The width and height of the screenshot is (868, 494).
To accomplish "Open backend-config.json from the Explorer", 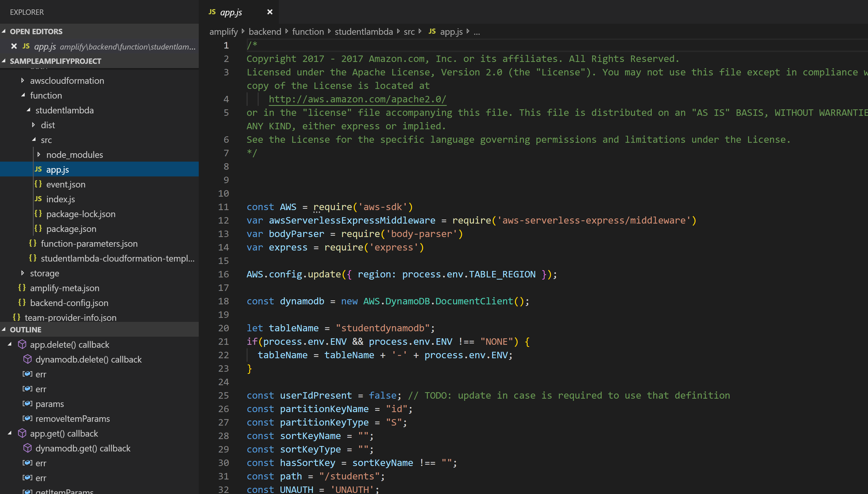I will click(69, 303).
